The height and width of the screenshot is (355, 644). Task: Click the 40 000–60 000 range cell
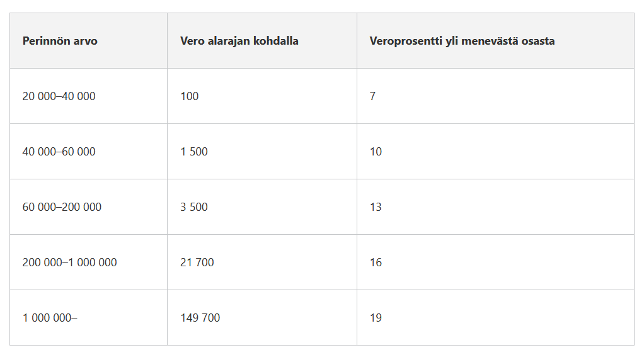point(59,152)
